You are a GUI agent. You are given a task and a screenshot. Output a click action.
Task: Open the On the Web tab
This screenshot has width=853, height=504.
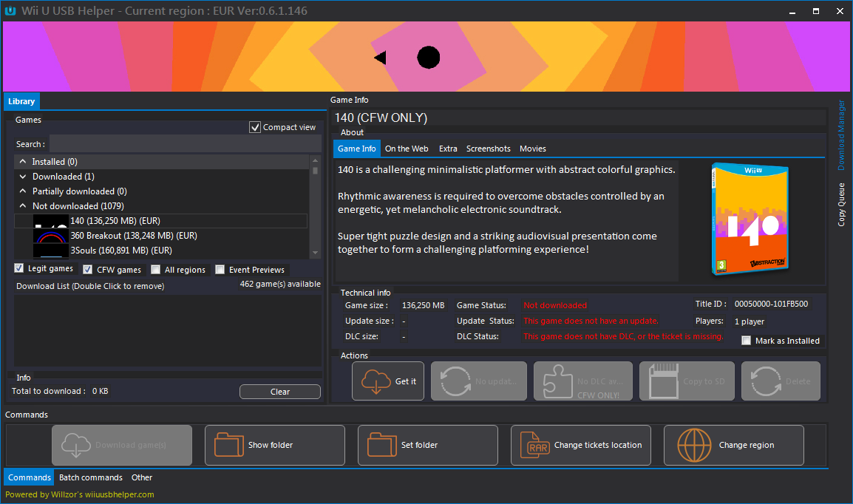coord(407,149)
